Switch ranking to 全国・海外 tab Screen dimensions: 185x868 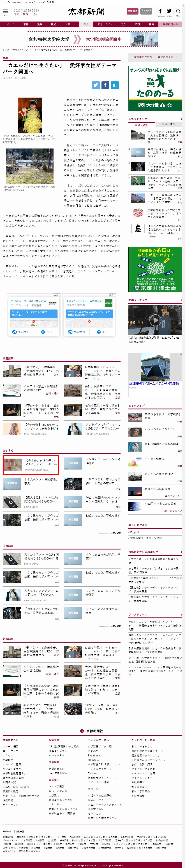[168, 124]
